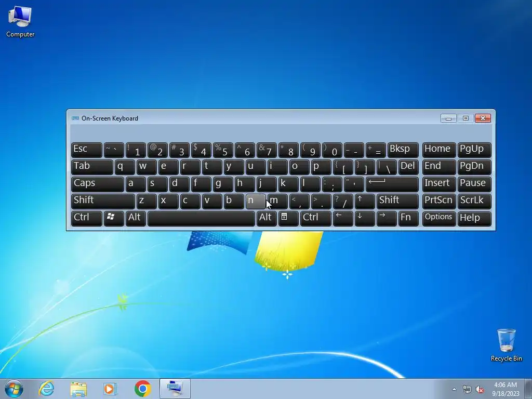Screen dimensions: 532x399
Task: Open Windows Explorer folder taskbar icon
Action: point(78,389)
